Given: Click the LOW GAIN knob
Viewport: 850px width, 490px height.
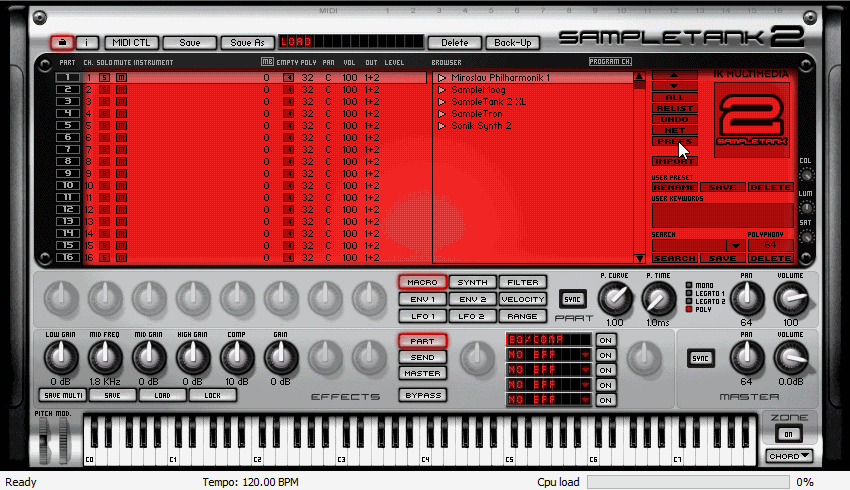Looking at the screenshot, I should (61, 357).
